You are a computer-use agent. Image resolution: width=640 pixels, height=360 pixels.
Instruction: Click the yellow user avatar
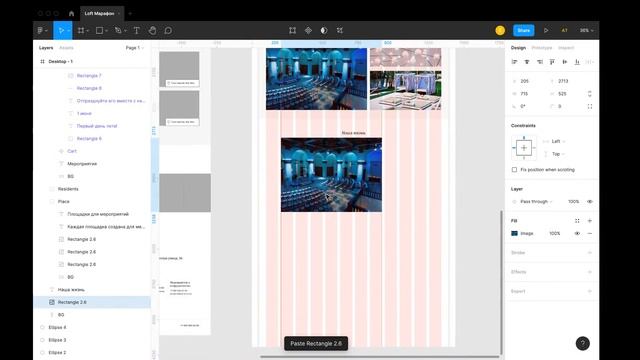tap(500, 31)
